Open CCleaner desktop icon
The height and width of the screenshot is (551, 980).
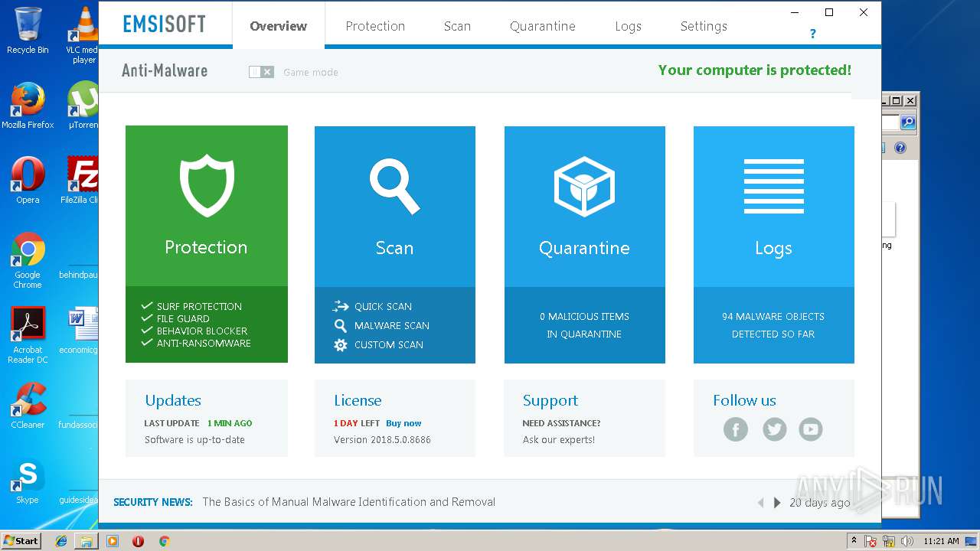coord(28,406)
